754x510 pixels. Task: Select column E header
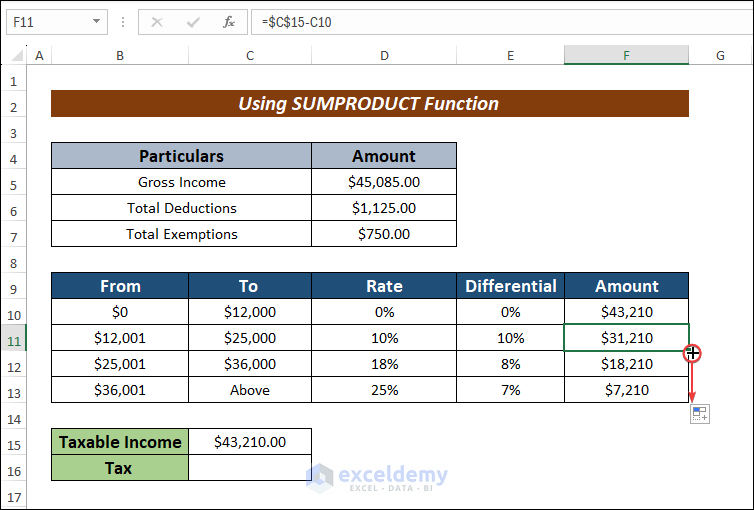point(510,55)
